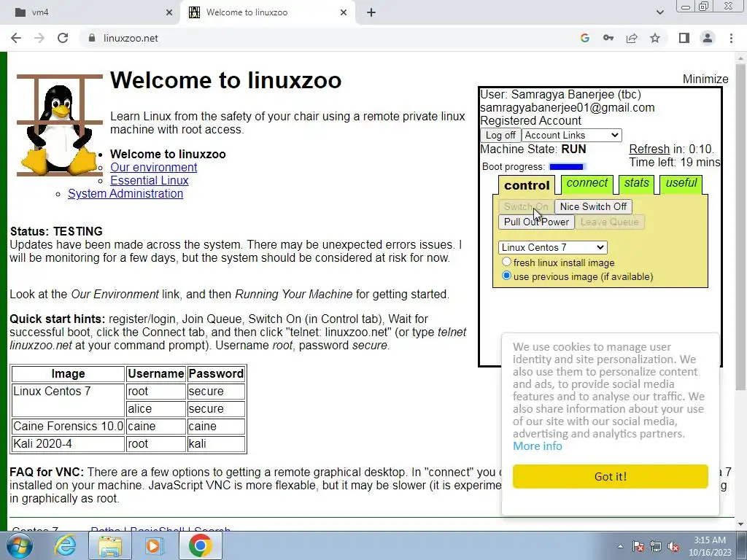Launch Internet Explorer from taskbar
747x560 pixels.
65,545
